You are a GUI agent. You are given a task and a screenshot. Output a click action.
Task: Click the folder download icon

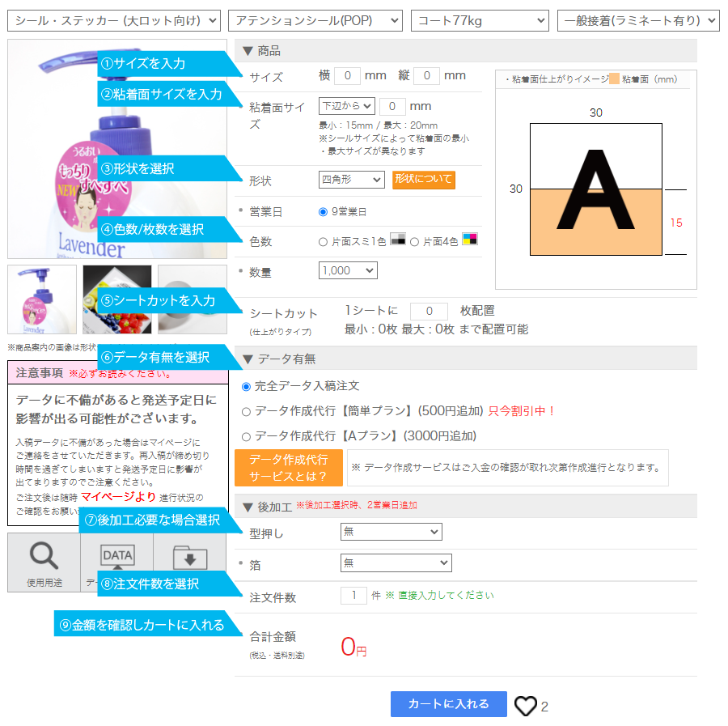click(x=190, y=558)
